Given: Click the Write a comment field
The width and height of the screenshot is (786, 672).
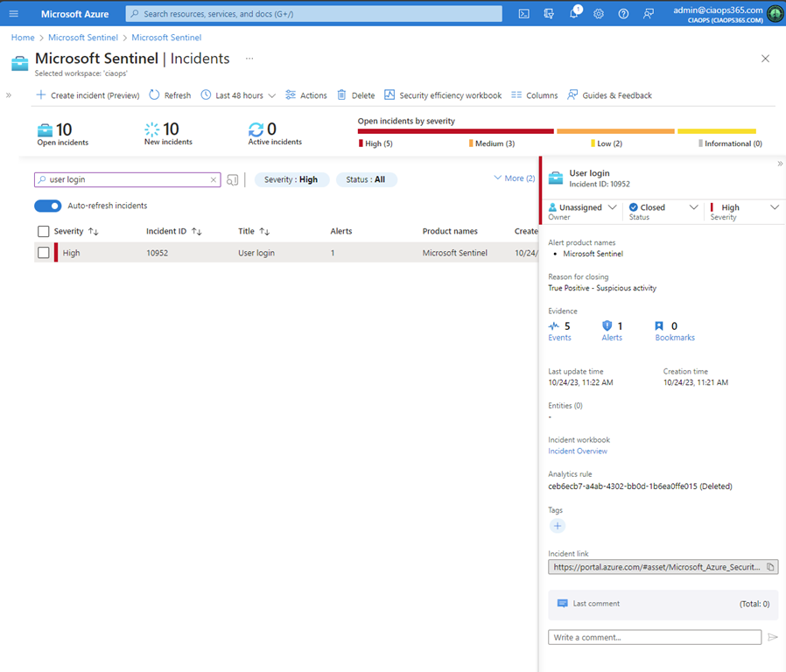Looking at the screenshot, I should [x=654, y=637].
